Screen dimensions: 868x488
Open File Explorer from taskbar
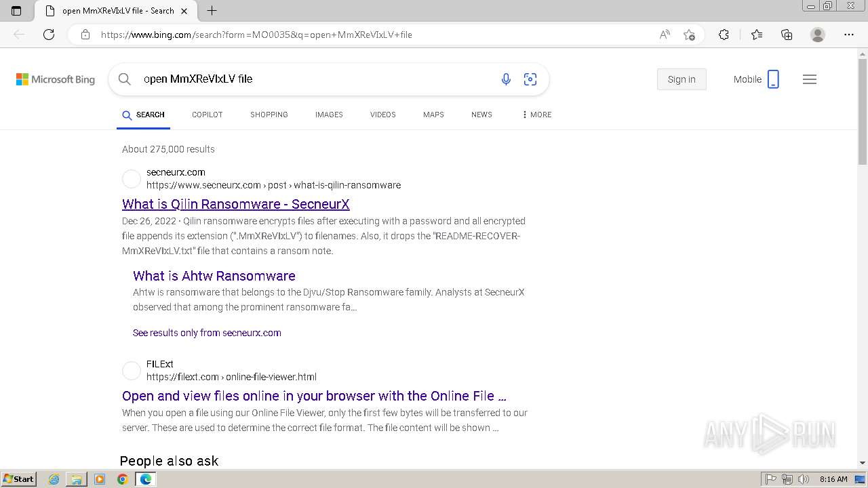[77, 479]
